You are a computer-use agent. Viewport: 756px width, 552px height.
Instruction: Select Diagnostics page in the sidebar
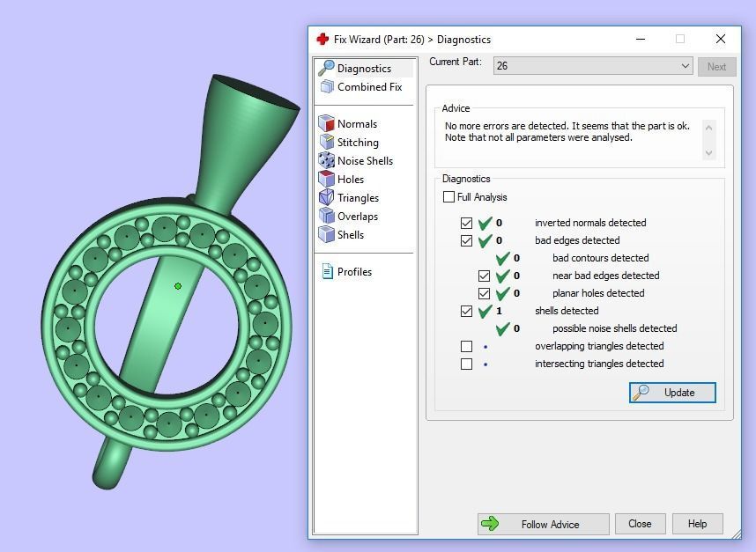[365, 69]
